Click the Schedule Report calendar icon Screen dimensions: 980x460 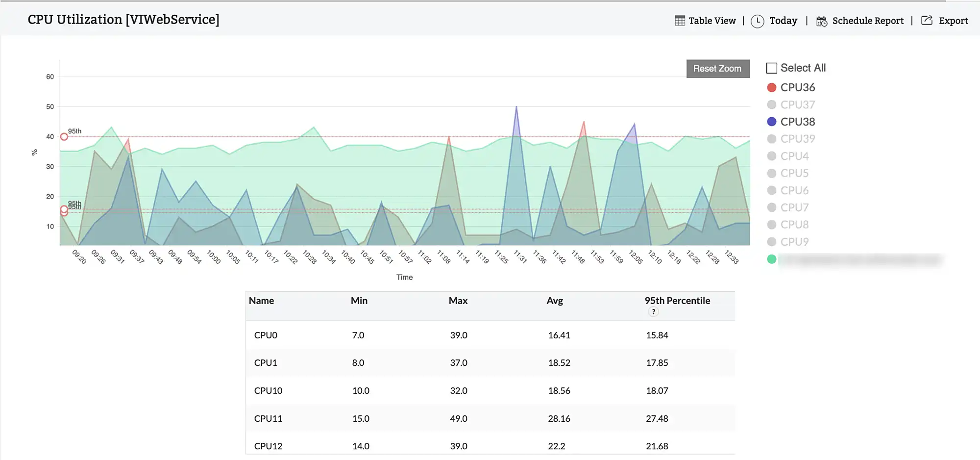click(x=822, y=20)
